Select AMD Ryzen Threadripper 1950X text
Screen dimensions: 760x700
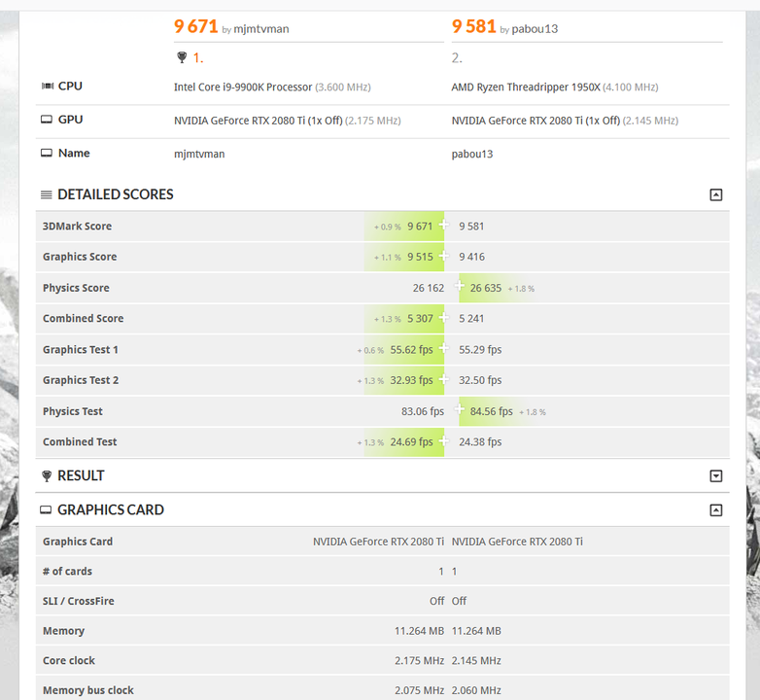click(x=526, y=87)
